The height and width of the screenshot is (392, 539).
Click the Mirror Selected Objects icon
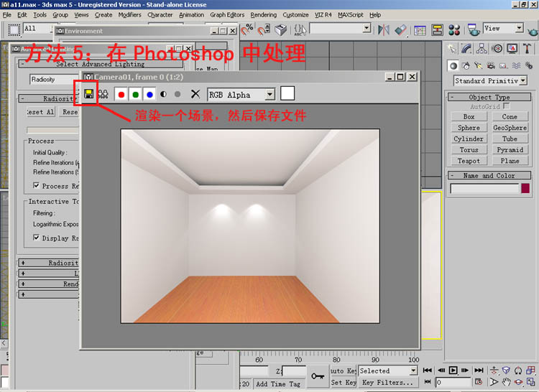383,30
